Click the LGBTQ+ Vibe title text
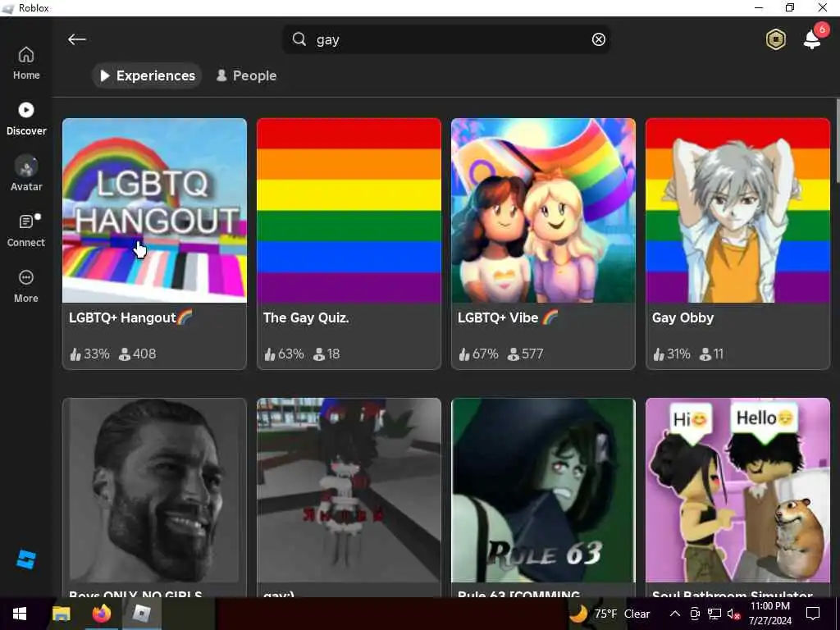Screen dimensions: 840x630 (x=507, y=317)
